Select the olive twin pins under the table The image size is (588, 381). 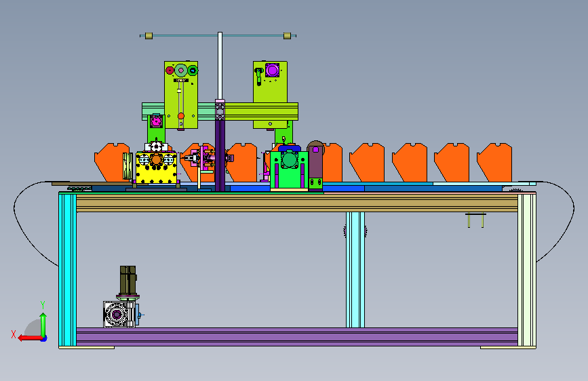tap(475, 220)
